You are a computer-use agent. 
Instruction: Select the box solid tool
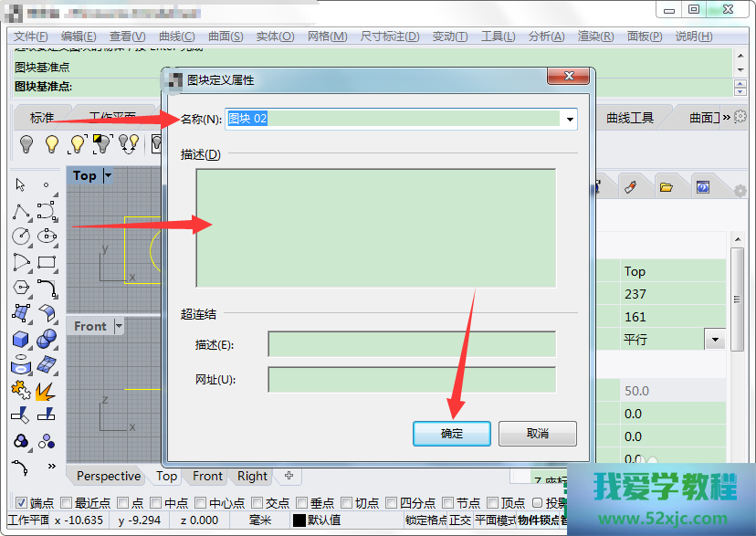coord(21,340)
